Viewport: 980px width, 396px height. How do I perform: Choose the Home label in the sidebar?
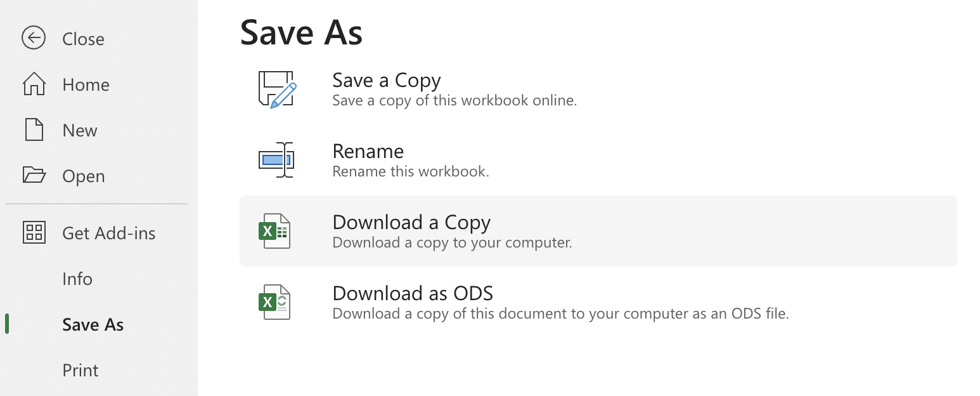pos(86,85)
